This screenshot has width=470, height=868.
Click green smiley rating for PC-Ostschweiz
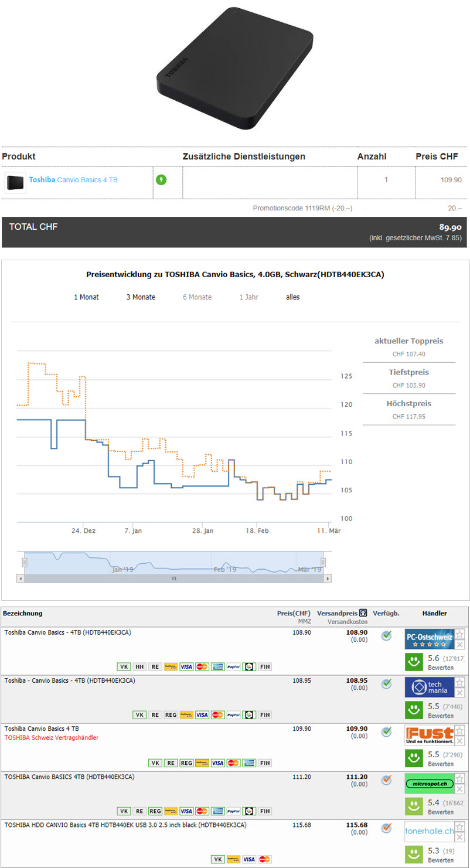tap(414, 662)
